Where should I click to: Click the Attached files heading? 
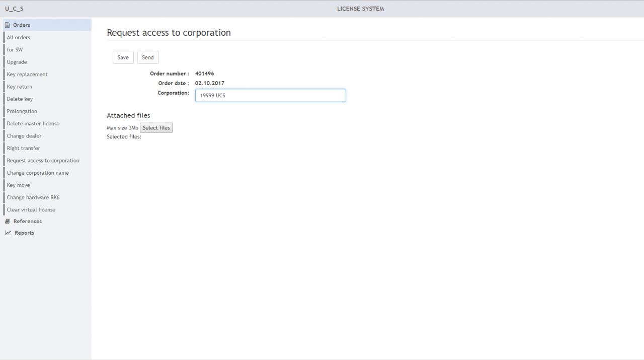click(129, 116)
